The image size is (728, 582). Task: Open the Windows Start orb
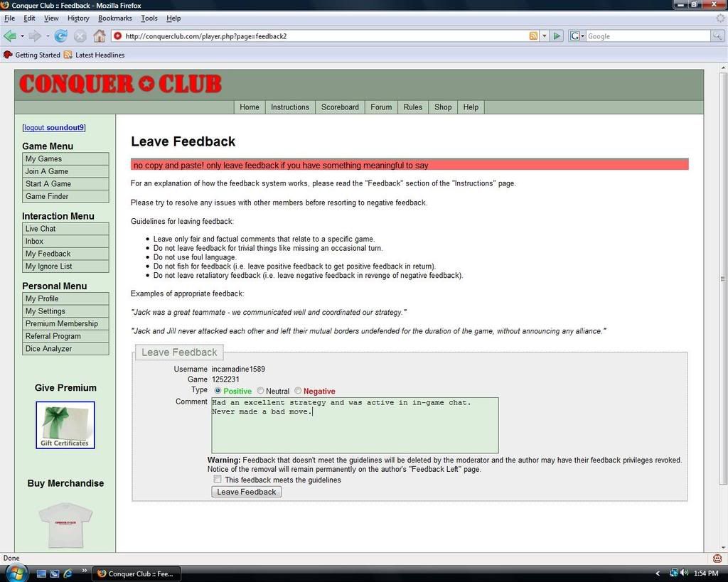tap(16, 573)
